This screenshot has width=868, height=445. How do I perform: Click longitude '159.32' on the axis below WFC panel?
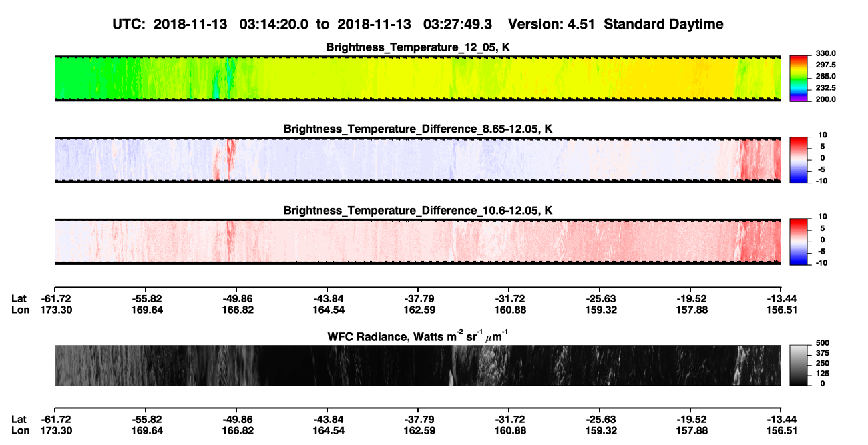(601, 431)
